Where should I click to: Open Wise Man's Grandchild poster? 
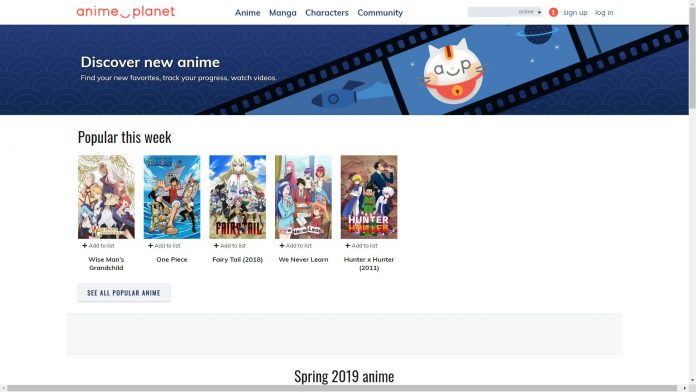(106, 197)
